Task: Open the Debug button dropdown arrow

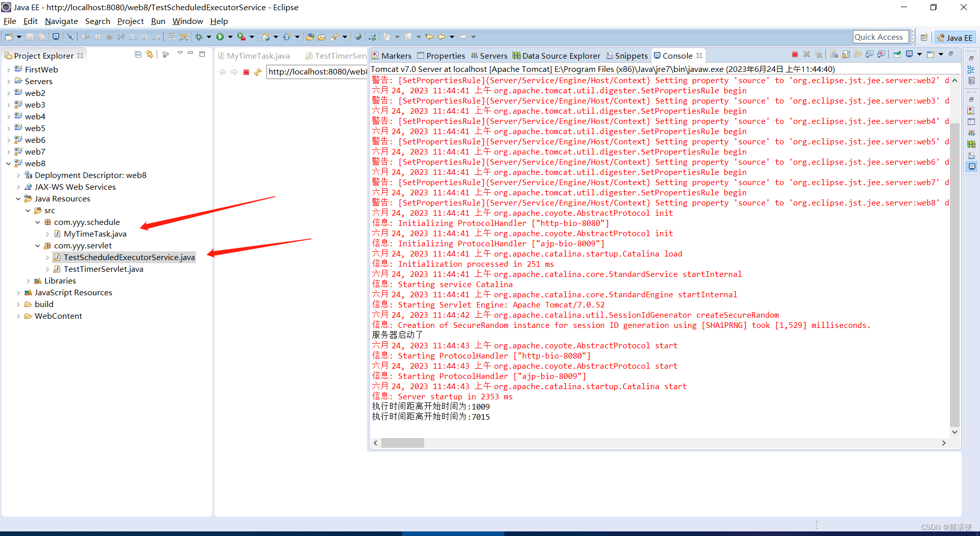Action: (x=209, y=37)
